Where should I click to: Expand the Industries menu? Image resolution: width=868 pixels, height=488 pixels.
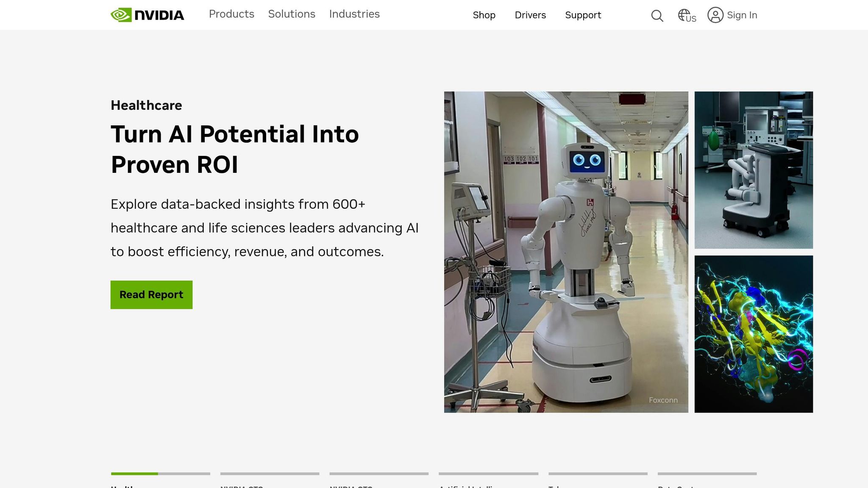click(354, 14)
